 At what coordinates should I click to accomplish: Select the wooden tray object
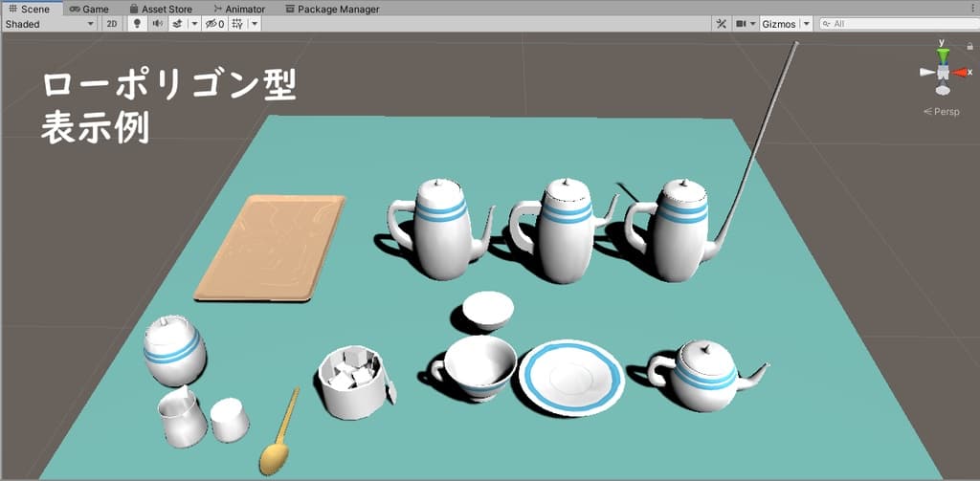pyautogui.click(x=270, y=248)
